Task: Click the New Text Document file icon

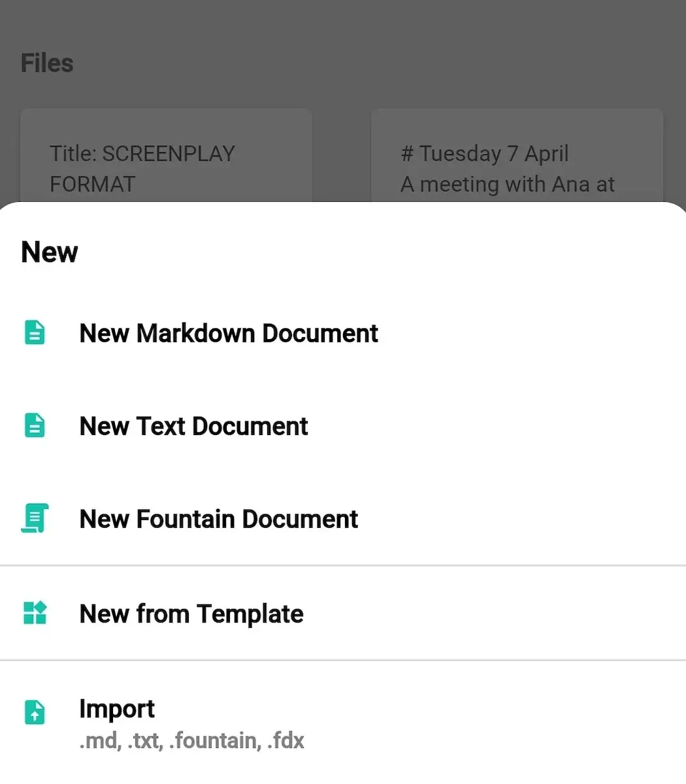Action: coord(34,425)
